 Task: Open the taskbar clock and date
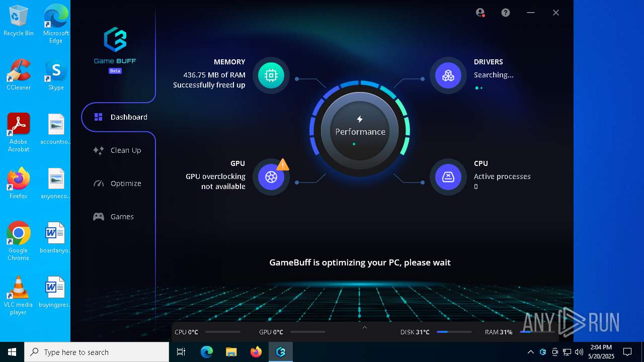(x=601, y=352)
